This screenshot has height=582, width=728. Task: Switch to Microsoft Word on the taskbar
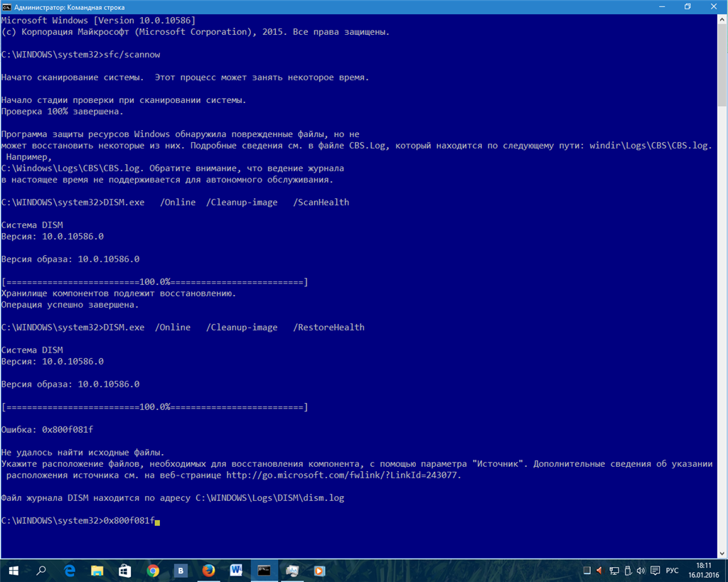coord(236,571)
